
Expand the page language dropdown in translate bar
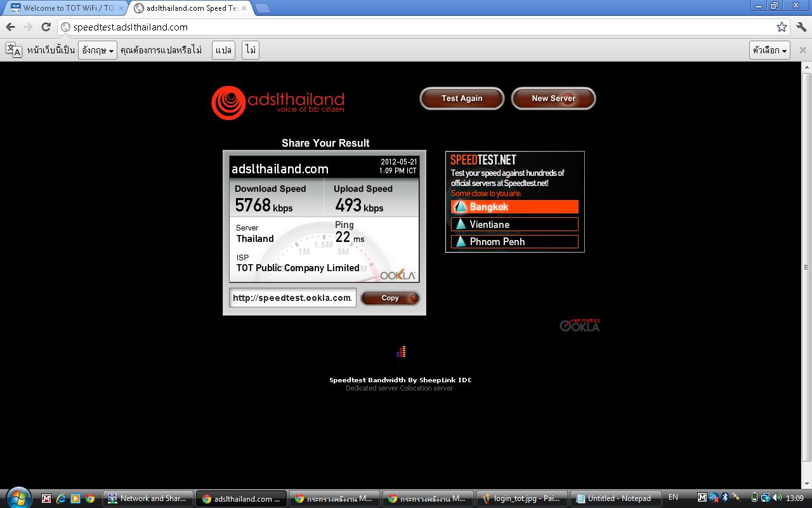pos(98,50)
